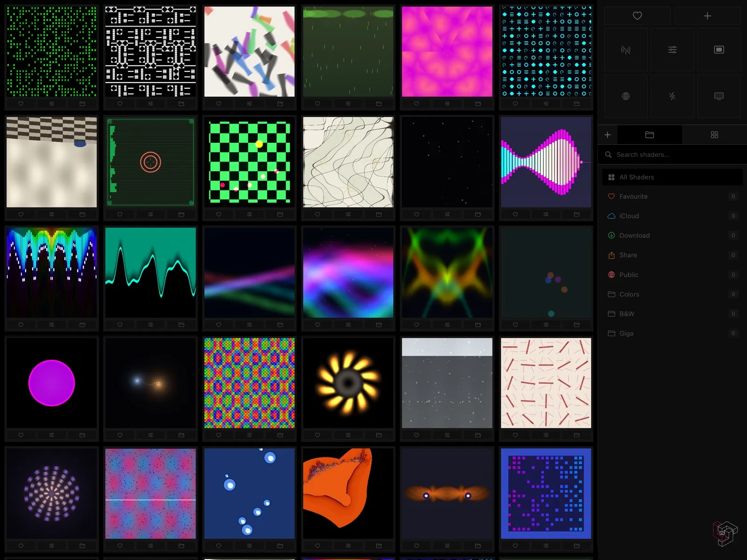Toggle the broadcast signal icon

pyautogui.click(x=626, y=49)
